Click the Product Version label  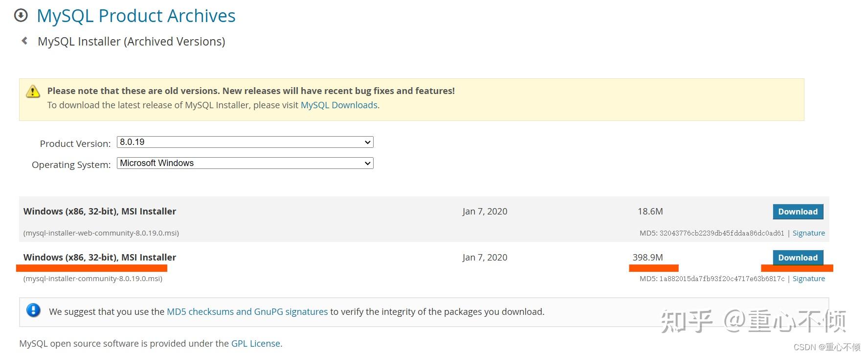pyautogui.click(x=75, y=143)
